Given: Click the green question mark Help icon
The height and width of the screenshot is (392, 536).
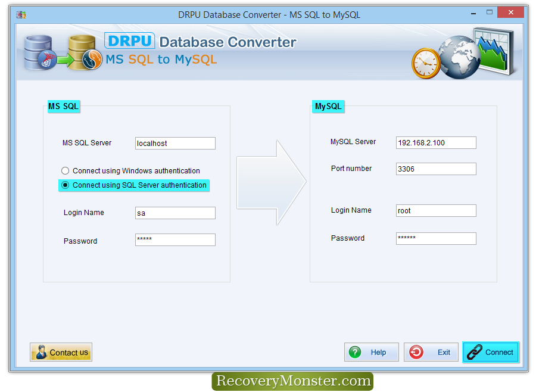Looking at the screenshot, I should pyautogui.click(x=355, y=352).
